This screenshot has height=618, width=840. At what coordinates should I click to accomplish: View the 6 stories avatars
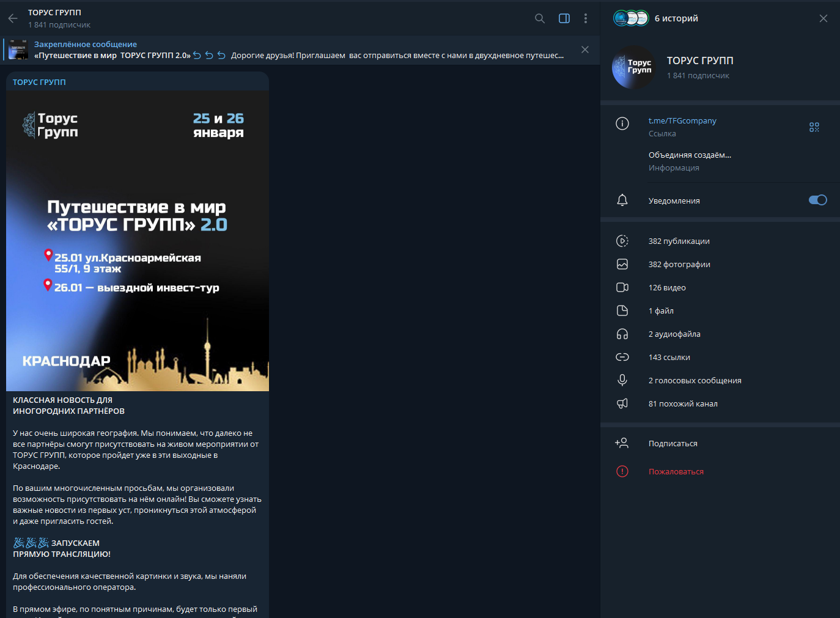630,18
